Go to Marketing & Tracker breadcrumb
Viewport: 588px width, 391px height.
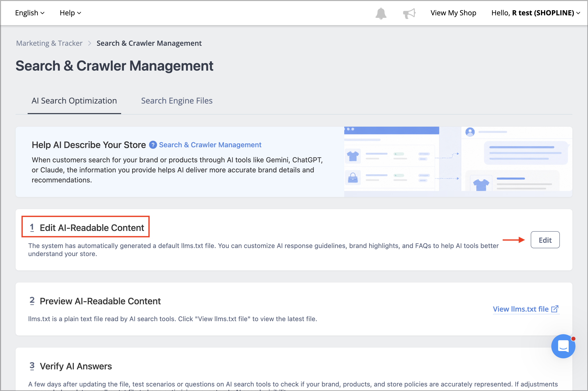pyautogui.click(x=49, y=43)
